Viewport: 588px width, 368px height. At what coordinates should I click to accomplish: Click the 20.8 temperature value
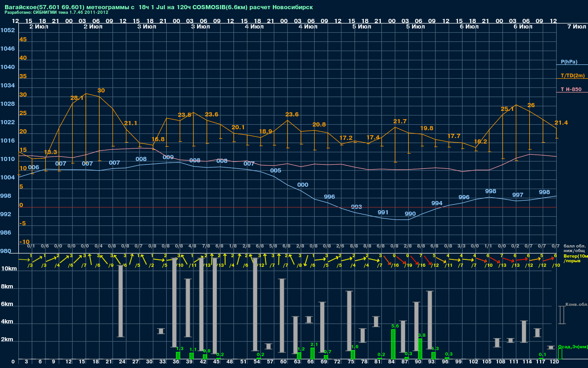319,124
